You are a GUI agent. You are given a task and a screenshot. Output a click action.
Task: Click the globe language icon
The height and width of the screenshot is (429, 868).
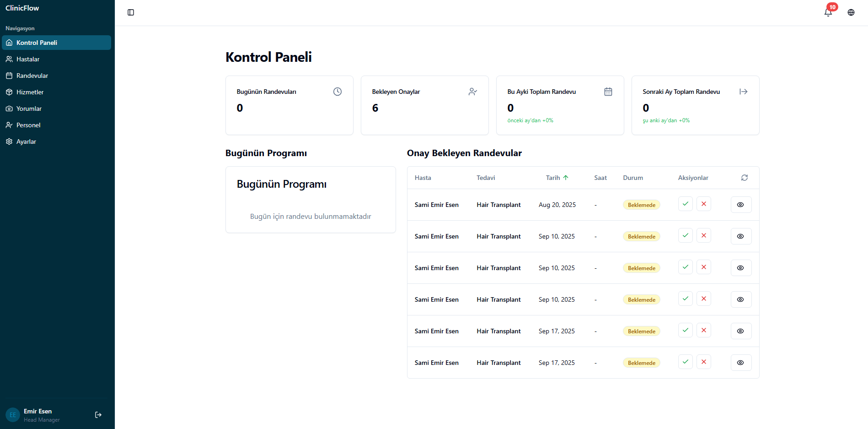(x=851, y=12)
